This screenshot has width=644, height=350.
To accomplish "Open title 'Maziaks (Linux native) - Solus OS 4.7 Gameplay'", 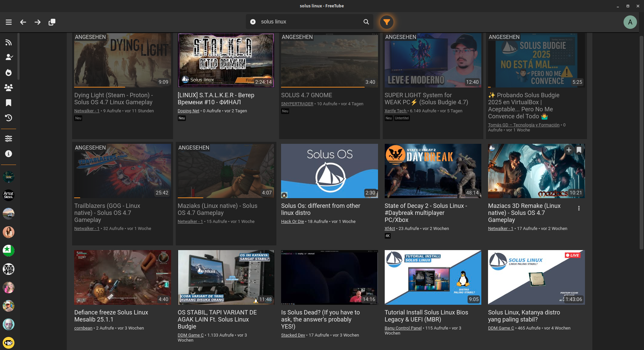I will (x=217, y=209).
